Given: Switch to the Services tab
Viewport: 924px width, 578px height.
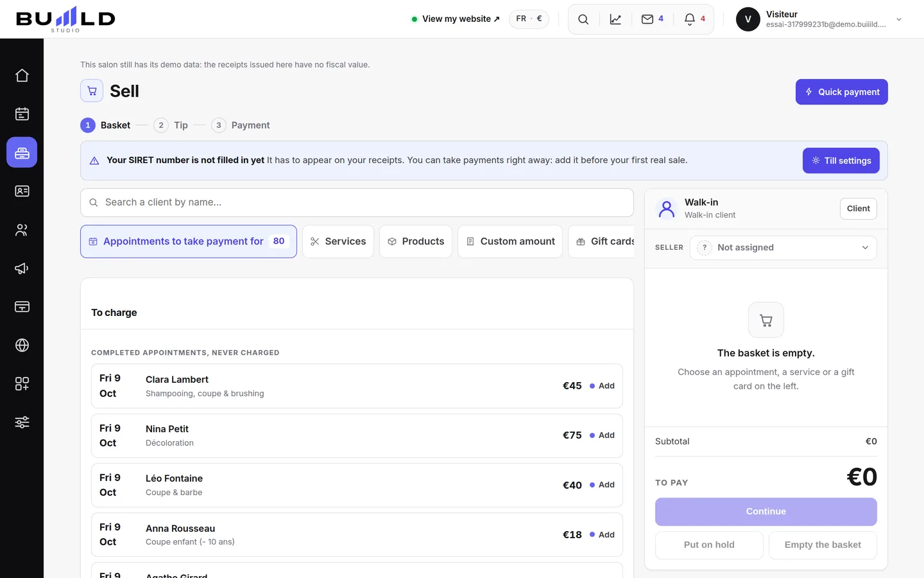Looking at the screenshot, I should click(x=338, y=241).
